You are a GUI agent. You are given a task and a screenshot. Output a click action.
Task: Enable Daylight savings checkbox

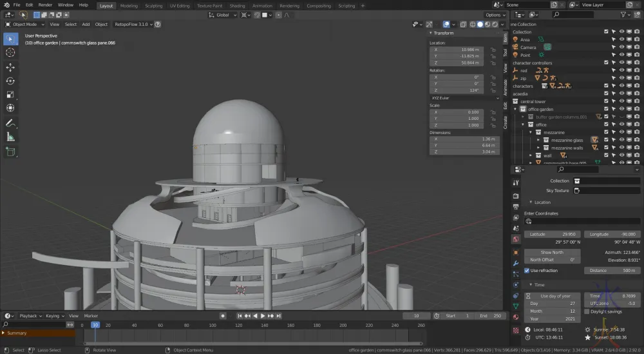587,311
